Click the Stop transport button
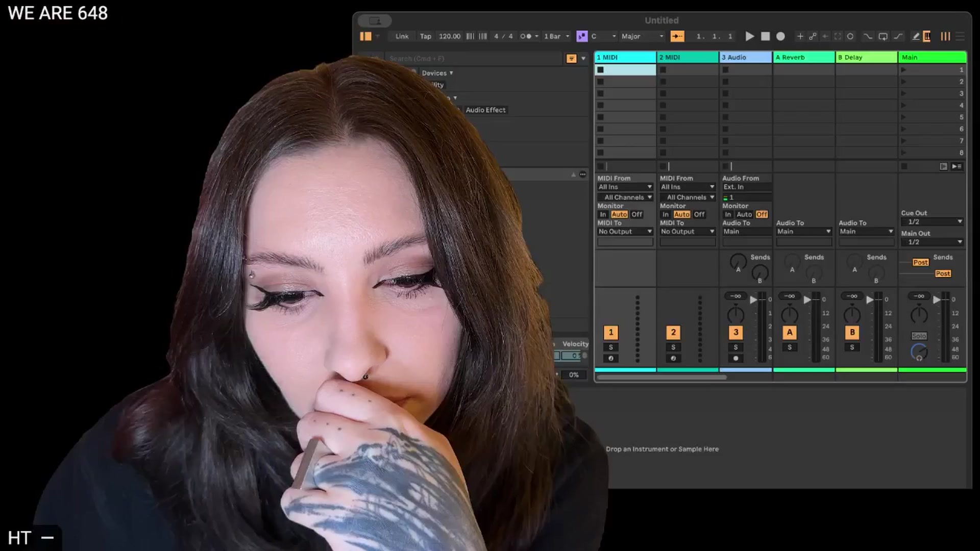The image size is (980, 551). pyautogui.click(x=765, y=36)
